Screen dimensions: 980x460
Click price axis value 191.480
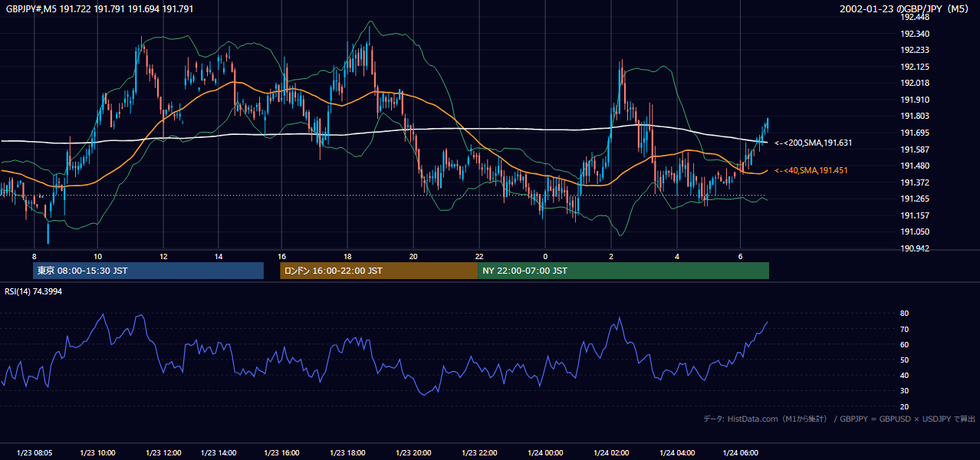915,166
